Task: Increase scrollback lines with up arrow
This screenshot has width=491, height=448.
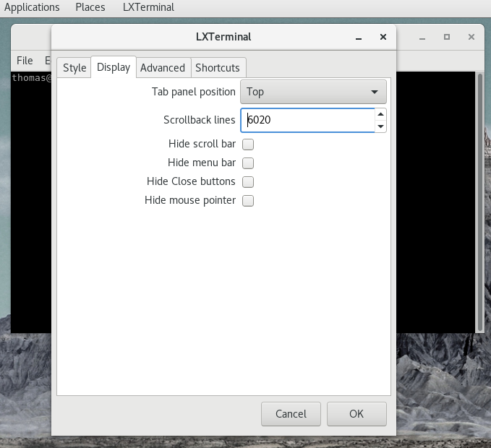Action: [380, 114]
